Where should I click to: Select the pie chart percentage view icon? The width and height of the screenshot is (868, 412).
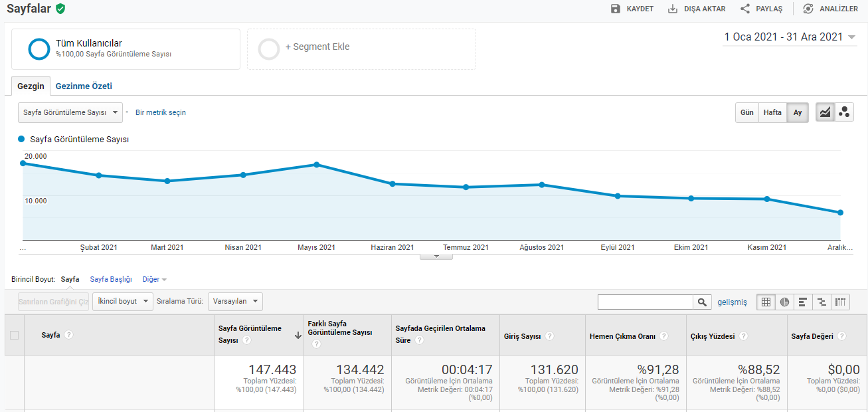click(784, 302)
